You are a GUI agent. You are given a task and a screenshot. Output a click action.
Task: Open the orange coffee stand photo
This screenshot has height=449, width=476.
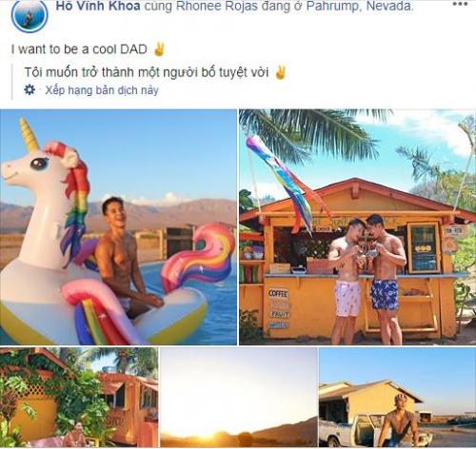click(357, 227)
